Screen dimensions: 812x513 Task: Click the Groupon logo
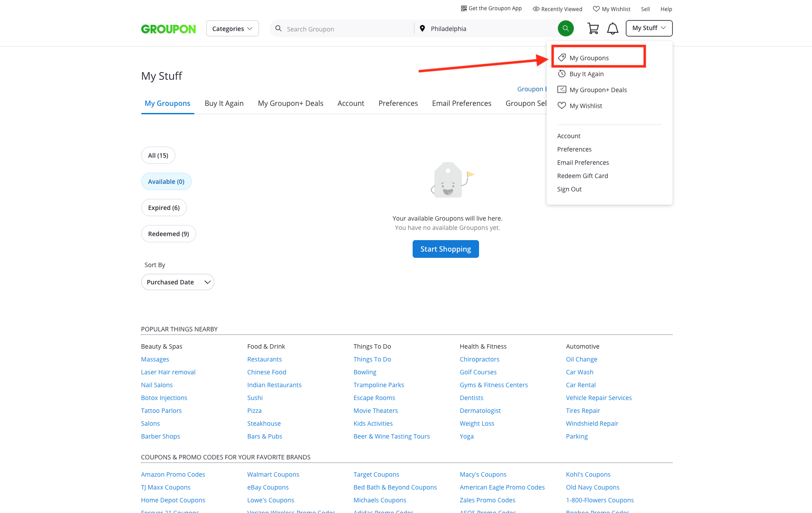(168, 29)
